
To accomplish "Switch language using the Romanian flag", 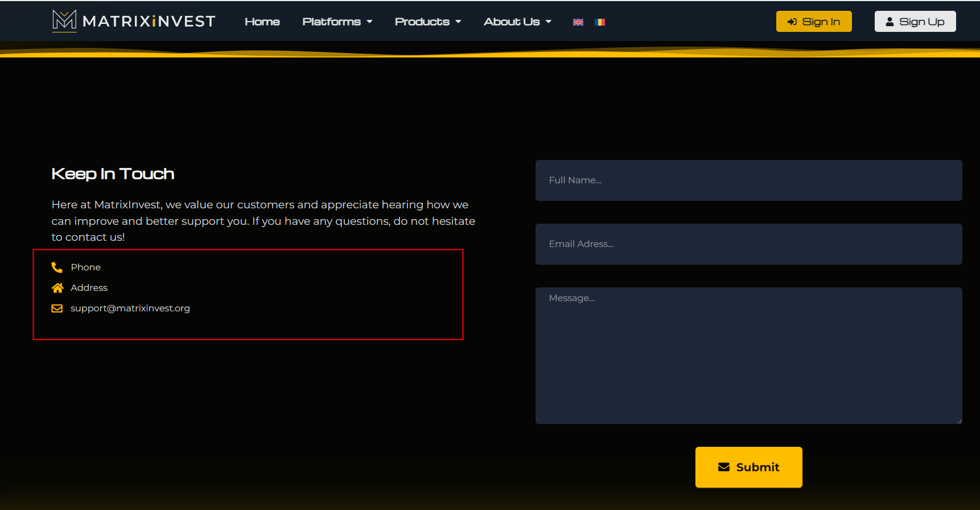I will (600, 22).
